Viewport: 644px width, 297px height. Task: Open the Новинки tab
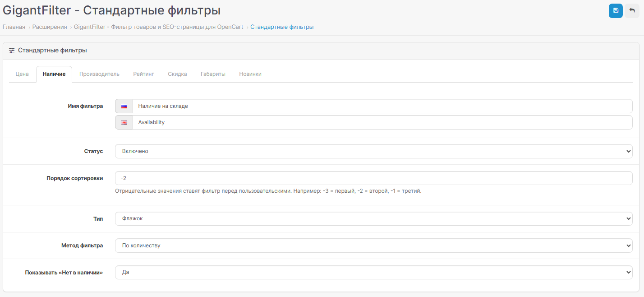tap(250, 74)
